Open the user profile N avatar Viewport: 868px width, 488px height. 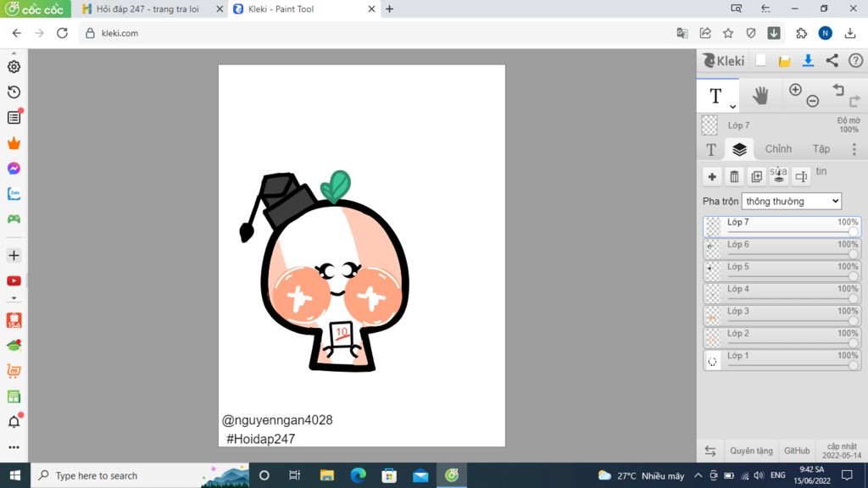tap(825, 33)
